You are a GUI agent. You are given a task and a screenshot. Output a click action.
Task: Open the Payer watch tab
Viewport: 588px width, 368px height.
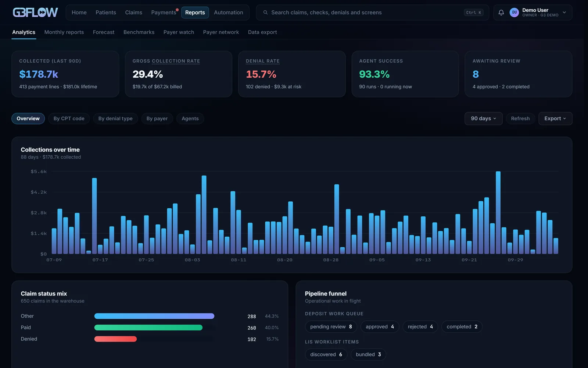click(179, 32)
